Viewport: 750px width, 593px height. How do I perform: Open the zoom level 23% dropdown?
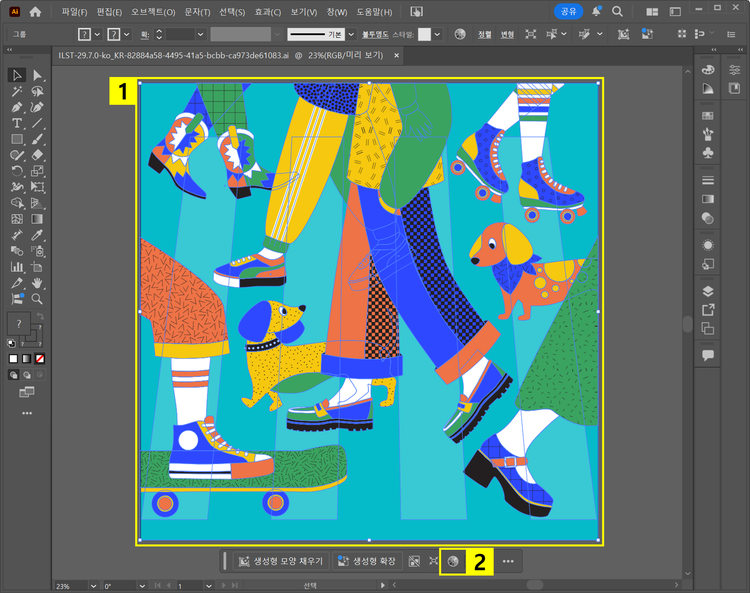click(91, 585)
